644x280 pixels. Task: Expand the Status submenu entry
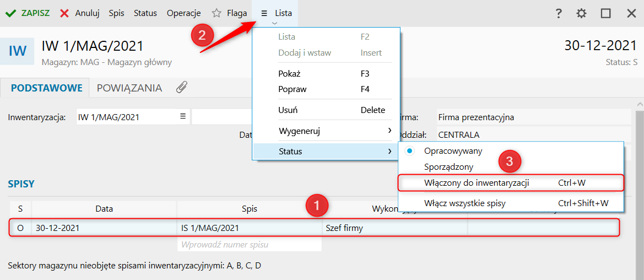[326, 152]
